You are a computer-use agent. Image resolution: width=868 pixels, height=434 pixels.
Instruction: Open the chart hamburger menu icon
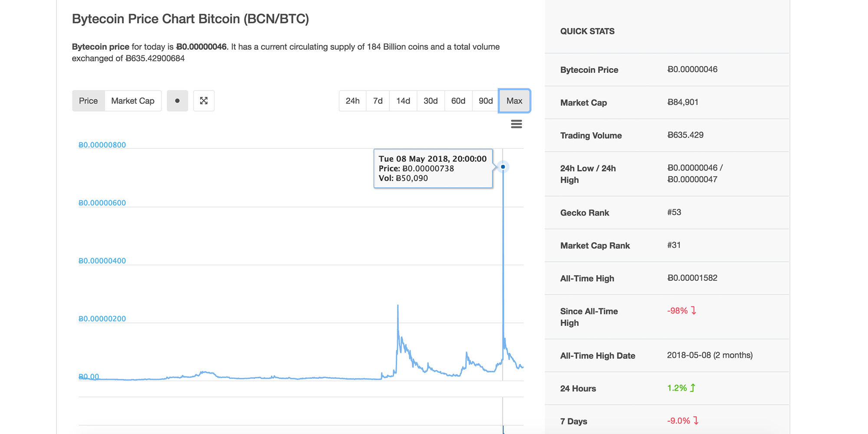(516, 124)
